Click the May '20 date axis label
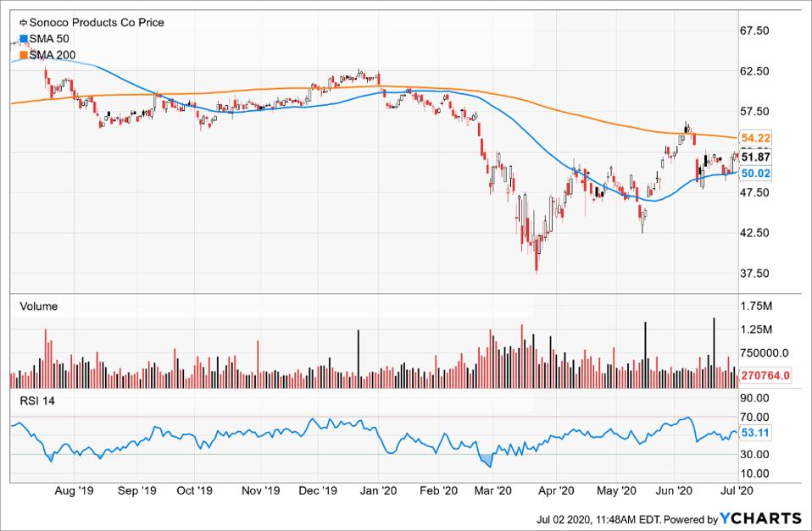Viewport: 812px width, 531px height. click(616, 490)
